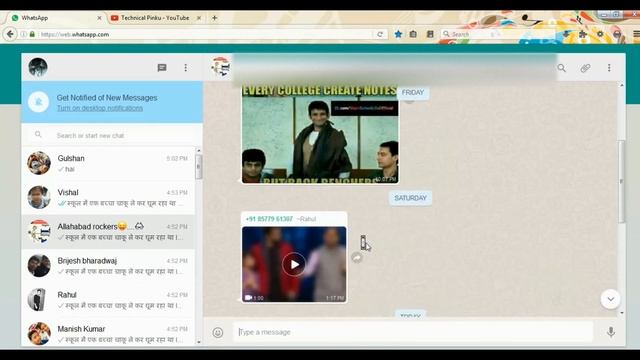Open the Vishal chat
This screenshot has width=640, height=360.
109,198
